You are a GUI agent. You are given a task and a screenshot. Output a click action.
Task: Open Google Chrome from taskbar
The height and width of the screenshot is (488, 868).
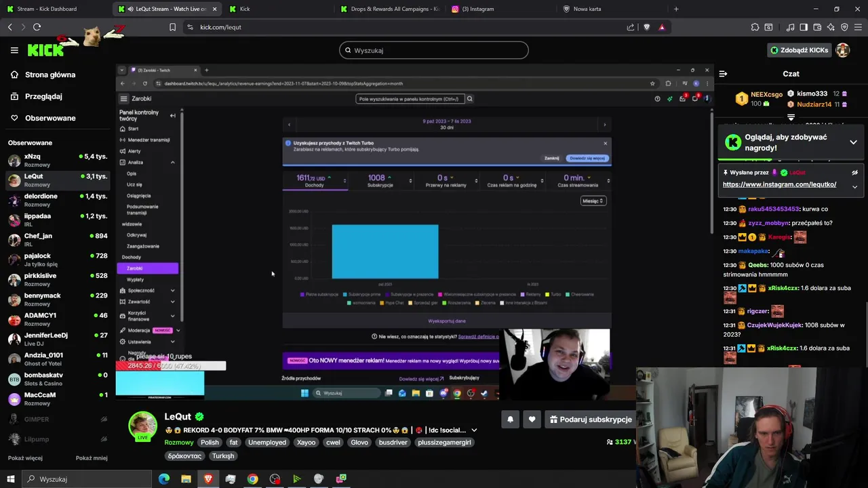pos(252,479)
